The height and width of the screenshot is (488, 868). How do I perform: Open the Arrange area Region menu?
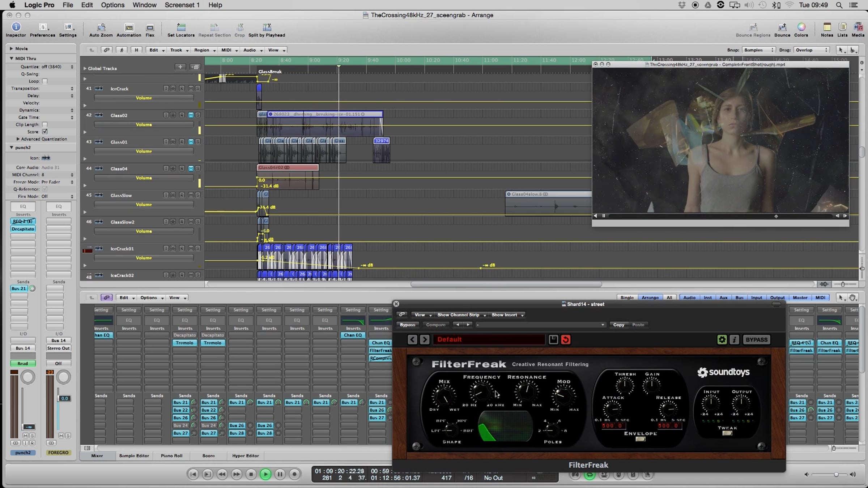coord(205,50)
